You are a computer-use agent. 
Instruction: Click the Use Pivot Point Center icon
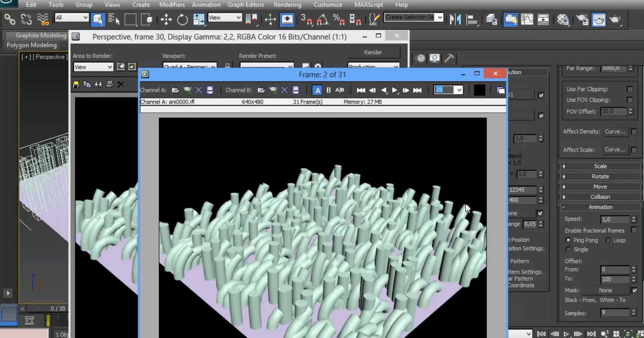click(252, 19)
